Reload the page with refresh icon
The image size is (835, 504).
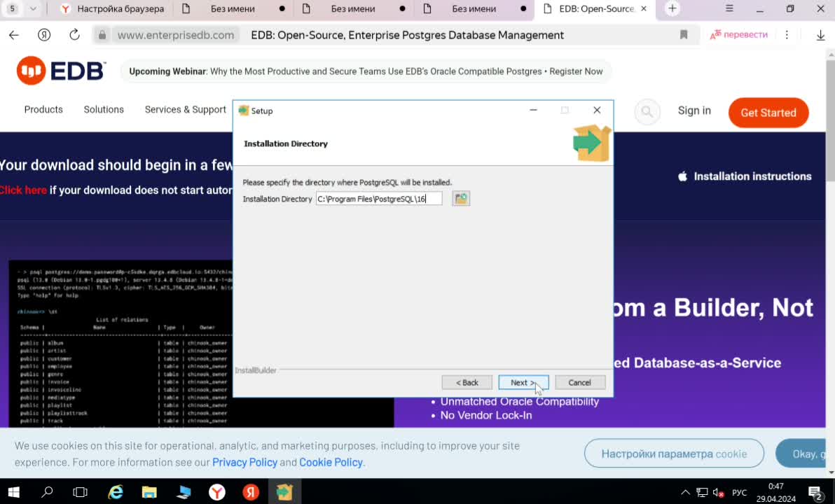(74, 34)
